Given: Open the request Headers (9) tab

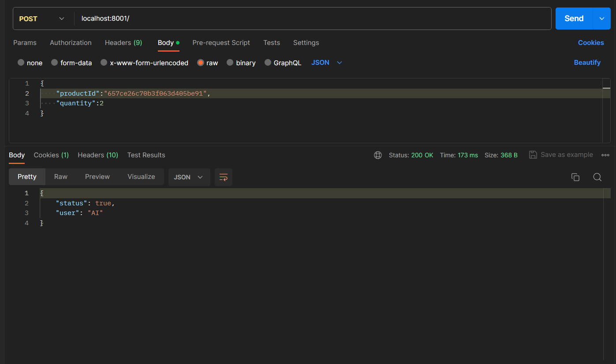Looking at the screenshot, I should click(x=123, y=43).
